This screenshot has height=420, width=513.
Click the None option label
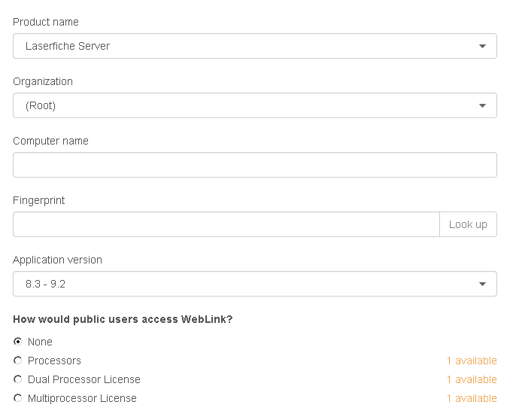point(40,342)
